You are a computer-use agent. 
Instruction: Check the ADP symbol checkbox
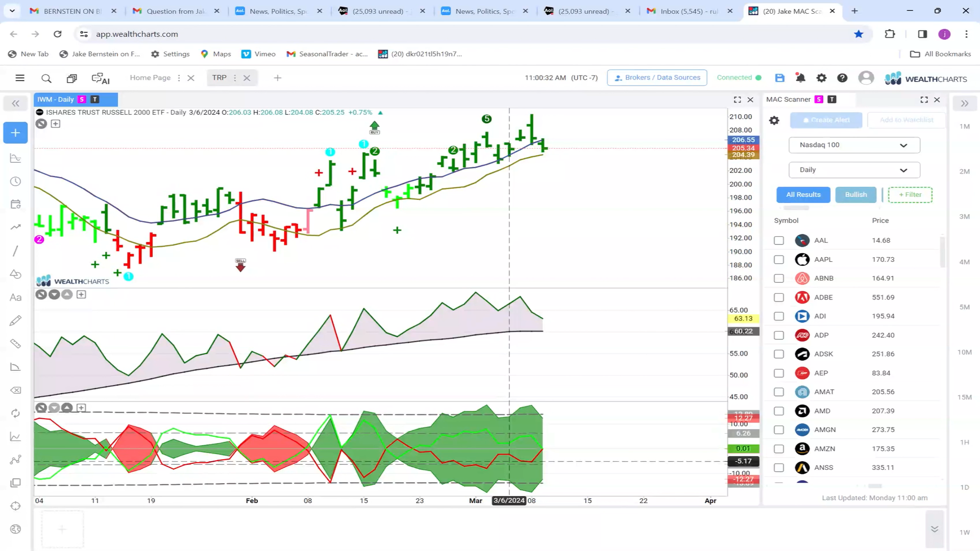pos(778,335)
